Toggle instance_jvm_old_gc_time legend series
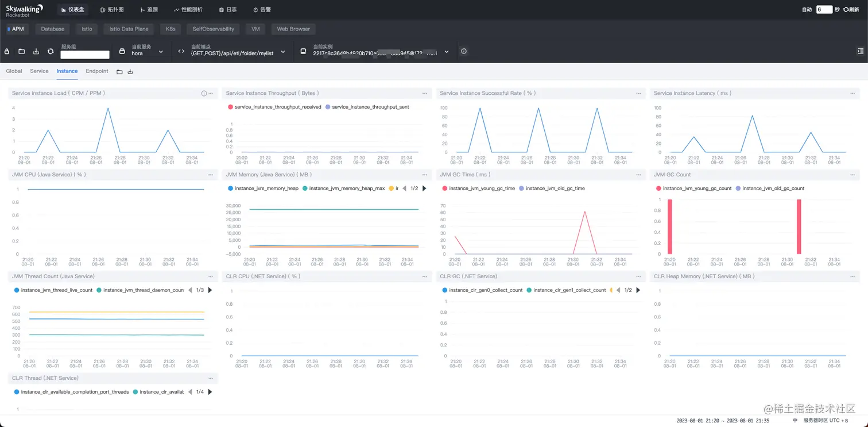The width and height of the screenshot is (868, 427). coord(551,189)
